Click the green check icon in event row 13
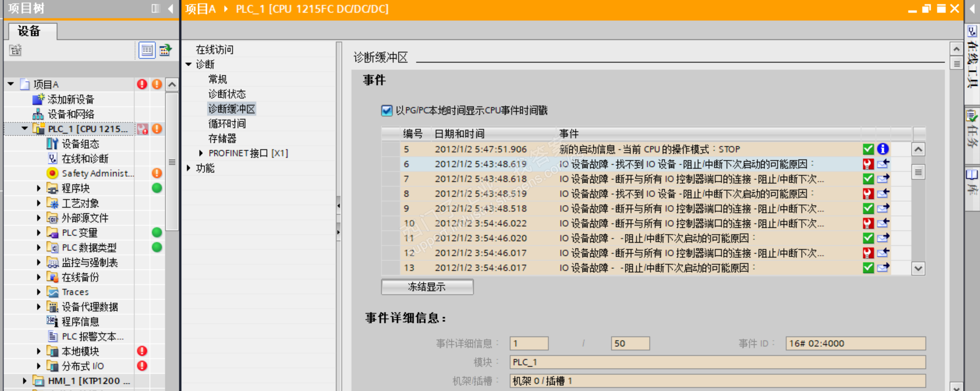 868,268
